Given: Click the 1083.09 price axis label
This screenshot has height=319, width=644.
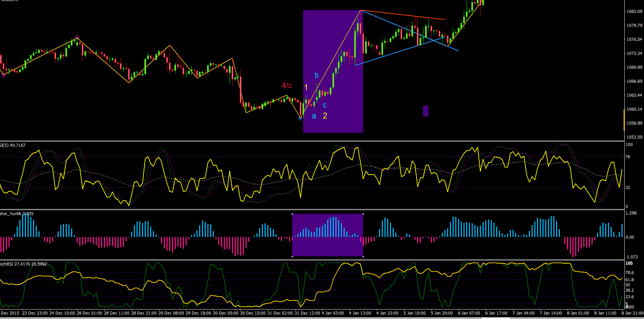Looking at the screenshot, I should coord(634,12).
